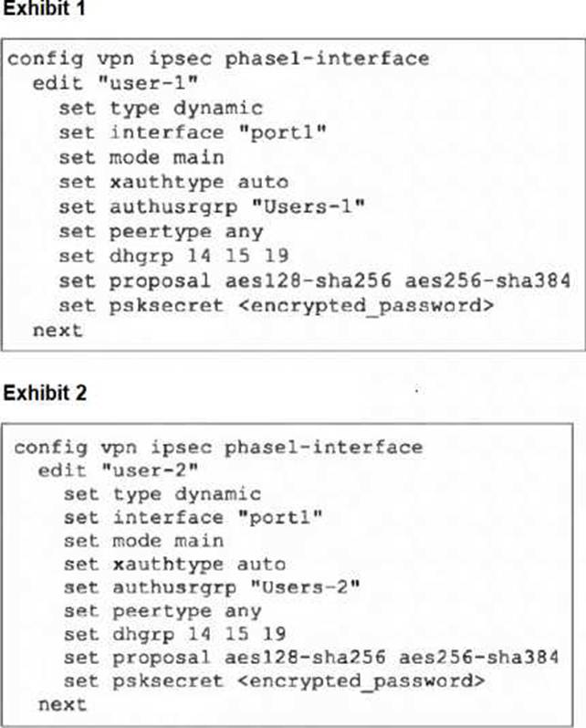Click the Exhibit 1 heading

coord(44,8)
